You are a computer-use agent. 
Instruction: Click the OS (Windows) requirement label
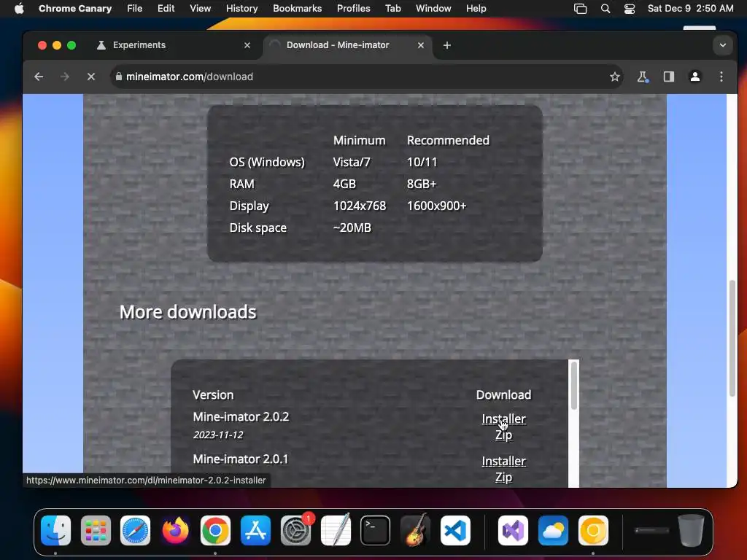(267, 163)
